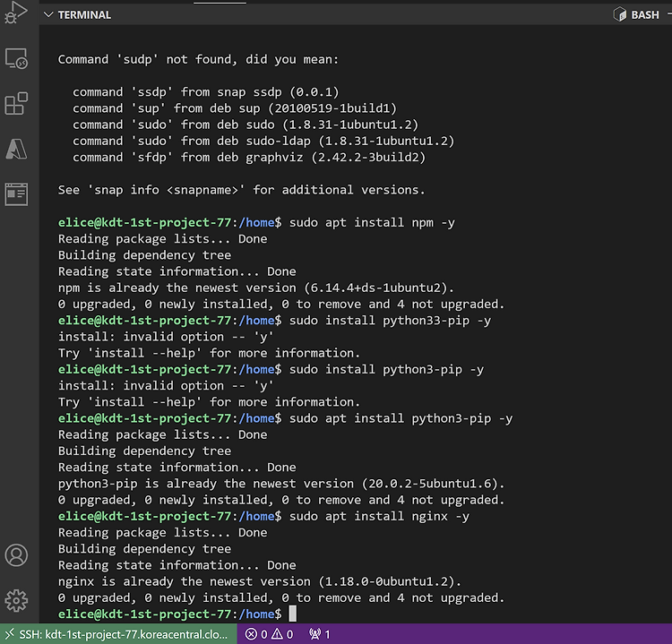Click 'sudo install python3-pip -y' command text
The image size is (672, 644).
point(386,369)
